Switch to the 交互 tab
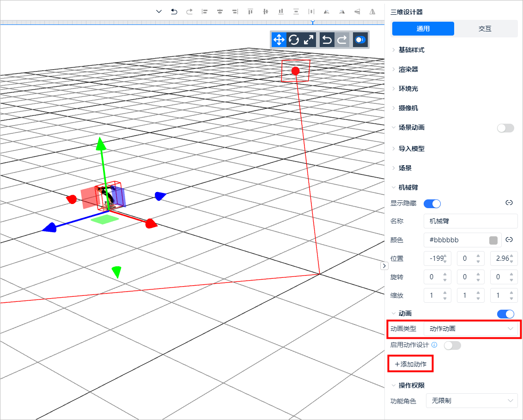 click(x=485, y=29)
